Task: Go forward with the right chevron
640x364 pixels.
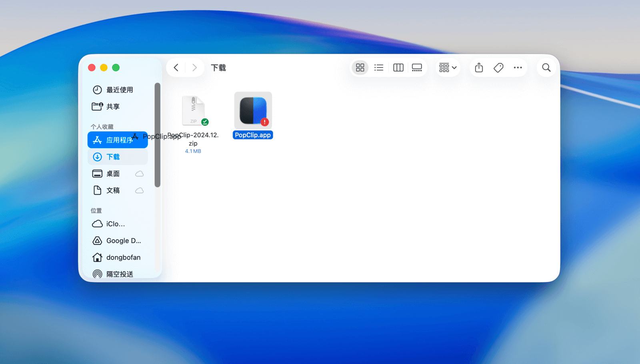Action: pos(194,68)
